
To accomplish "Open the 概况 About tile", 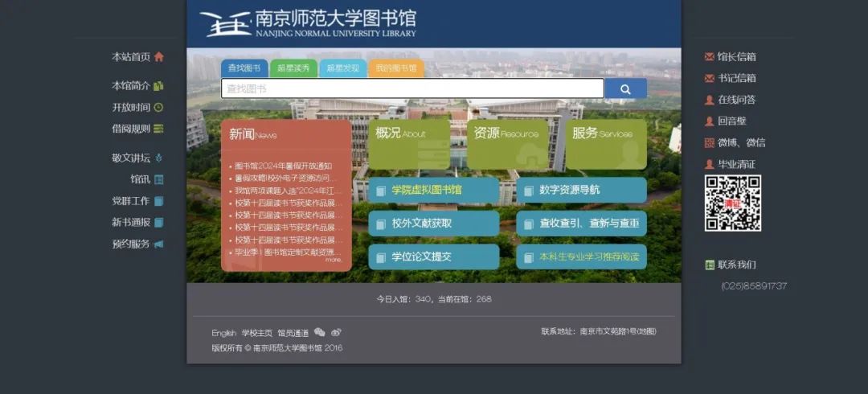I will click(409, 144).
